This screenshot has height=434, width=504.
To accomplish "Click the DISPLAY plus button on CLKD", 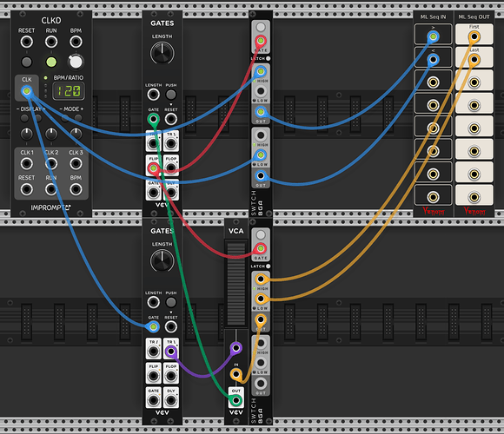I will (x=38, y=118).
